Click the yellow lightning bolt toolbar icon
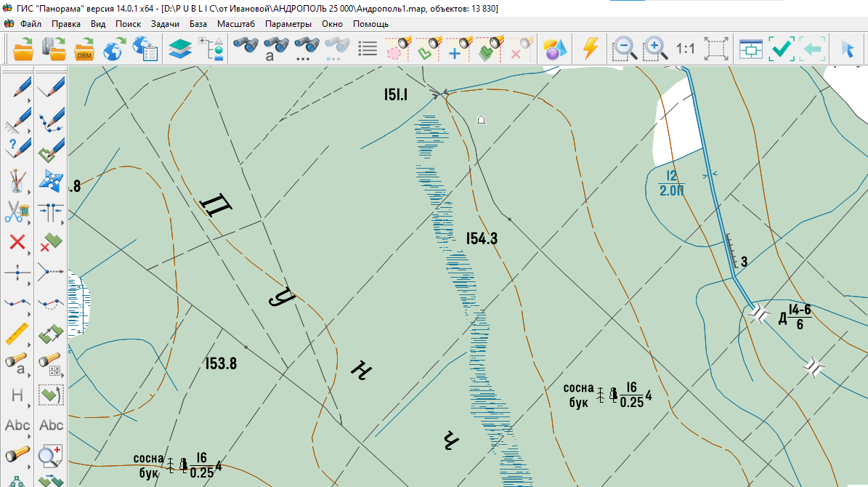Screen dimensions: 868x487 (590, 49)
